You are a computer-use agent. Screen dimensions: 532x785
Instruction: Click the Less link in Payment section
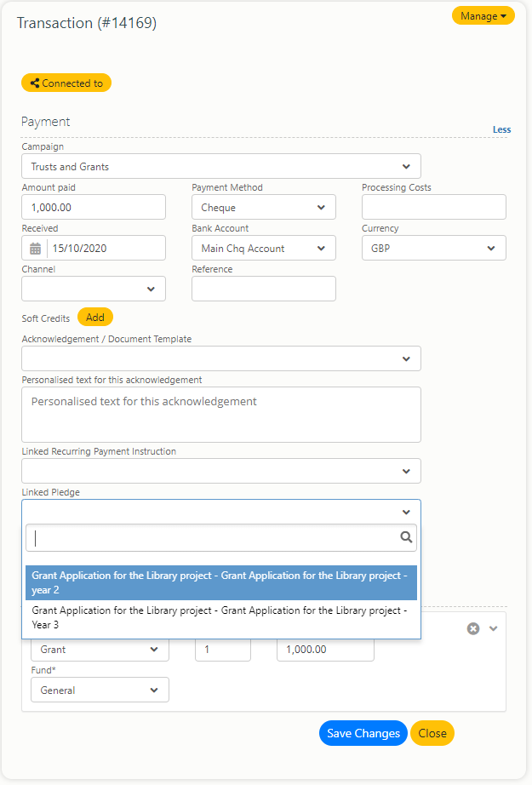click(x=501, y=129)
